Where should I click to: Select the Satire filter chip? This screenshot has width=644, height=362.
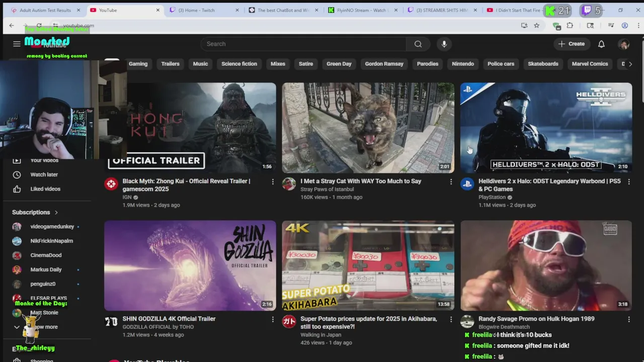click(x=306, y=64)
